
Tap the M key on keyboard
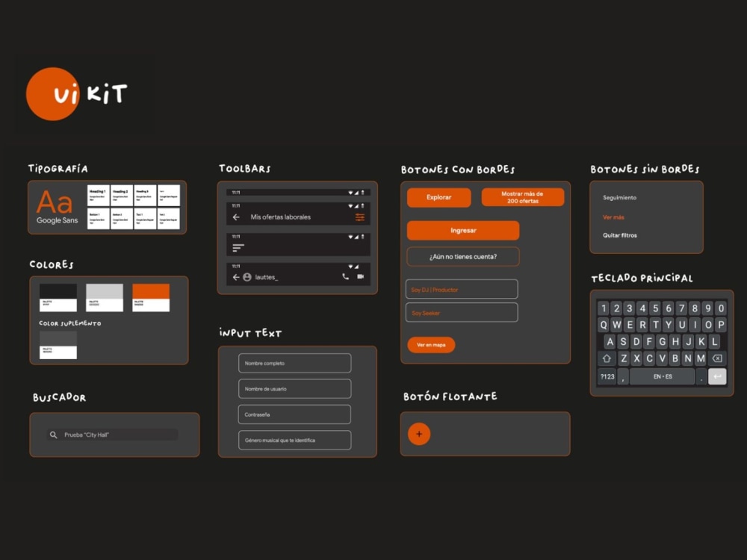(701, 358)
